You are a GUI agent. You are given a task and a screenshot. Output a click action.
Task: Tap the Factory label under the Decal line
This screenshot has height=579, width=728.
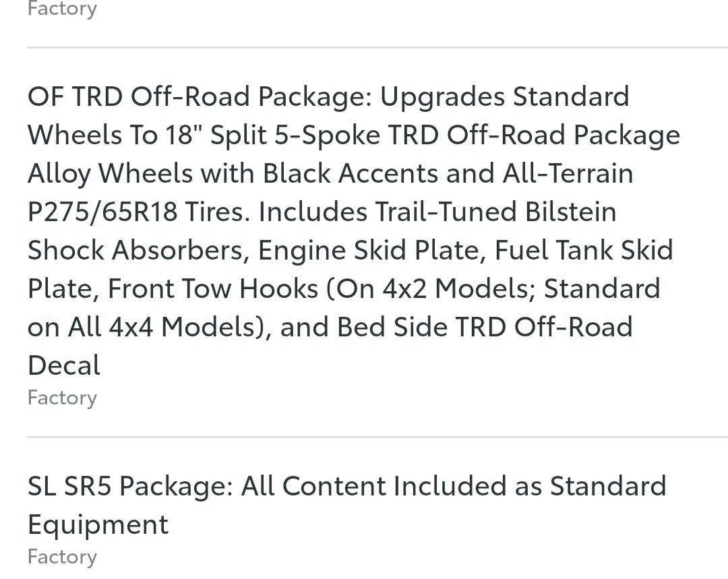click(62, 398)
